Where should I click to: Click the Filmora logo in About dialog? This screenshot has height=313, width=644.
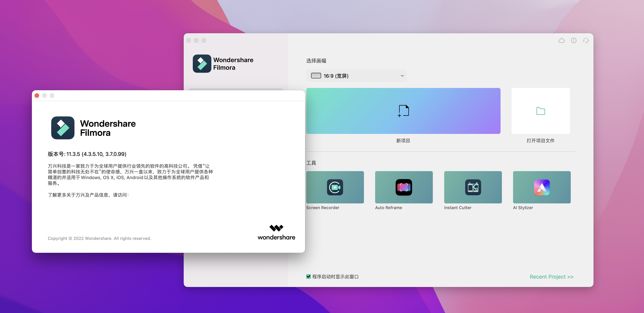pyautogui.click(x=63, y=128)
